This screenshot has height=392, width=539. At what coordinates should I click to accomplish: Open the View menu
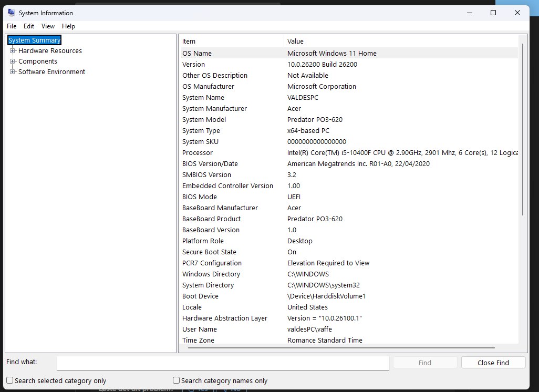pyautogui.click(x=48, y=26)
